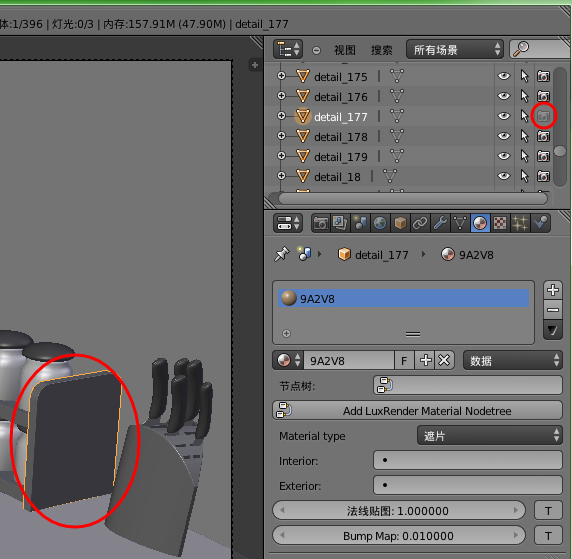This screenshot has height=559, width=572.
Task: Click the 9A2V8 material name field
Action: (349, 361)
